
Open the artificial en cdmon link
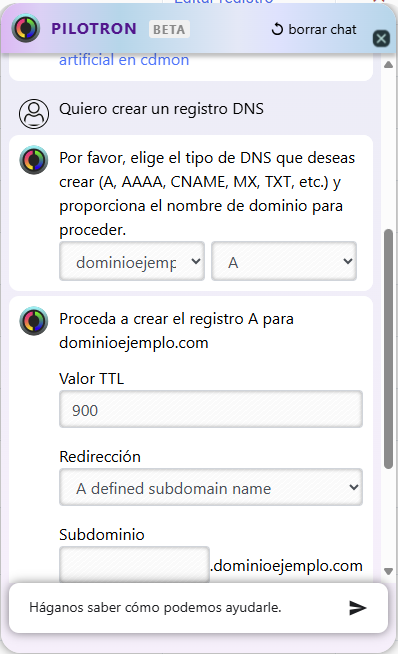124,60
